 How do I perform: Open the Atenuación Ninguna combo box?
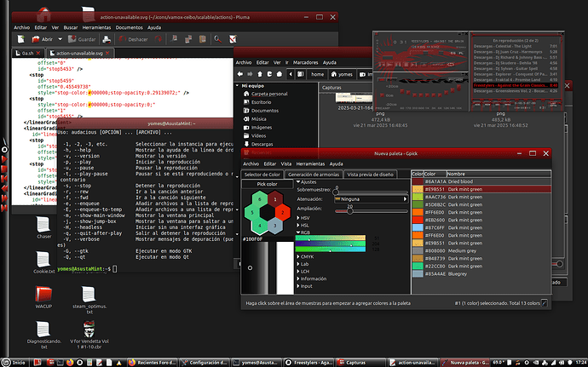[x=371, y=199]
